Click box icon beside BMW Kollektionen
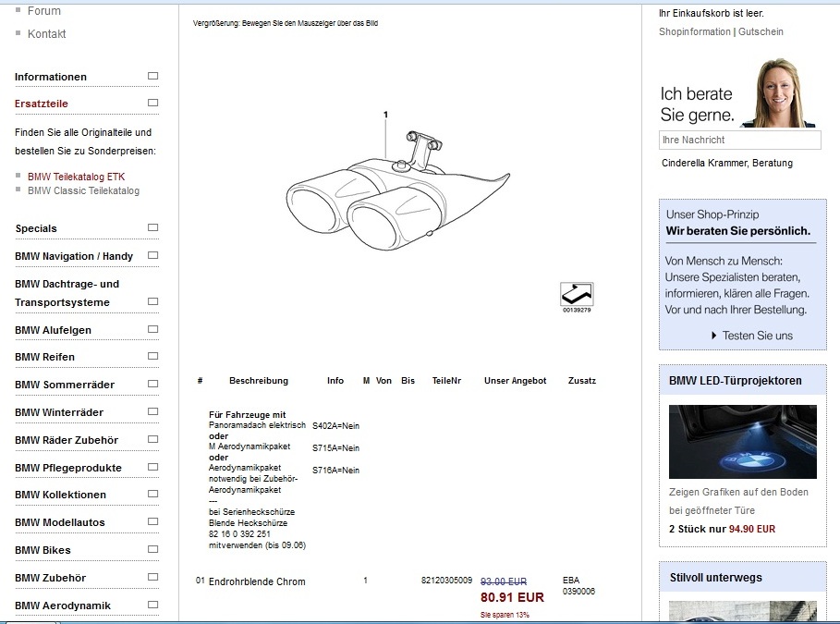Image resolution: width=840 pixels, height=624 pixels. pos(152,494)
